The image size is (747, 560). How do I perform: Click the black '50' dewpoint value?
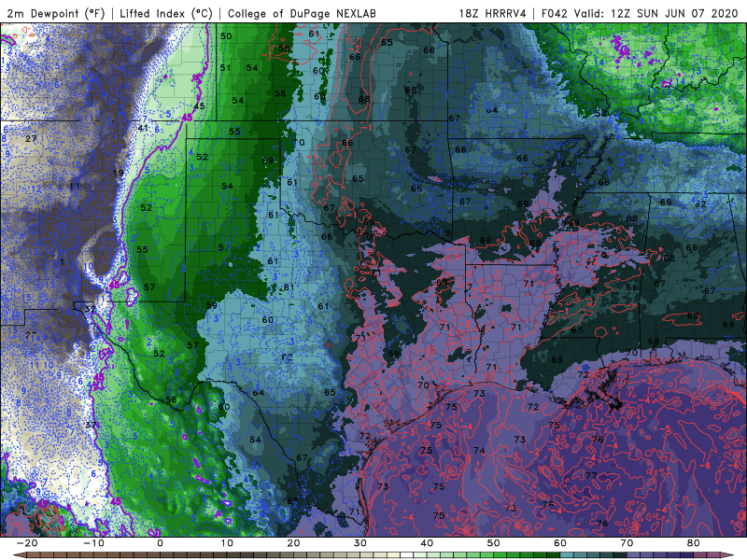(x=226, y=36)
